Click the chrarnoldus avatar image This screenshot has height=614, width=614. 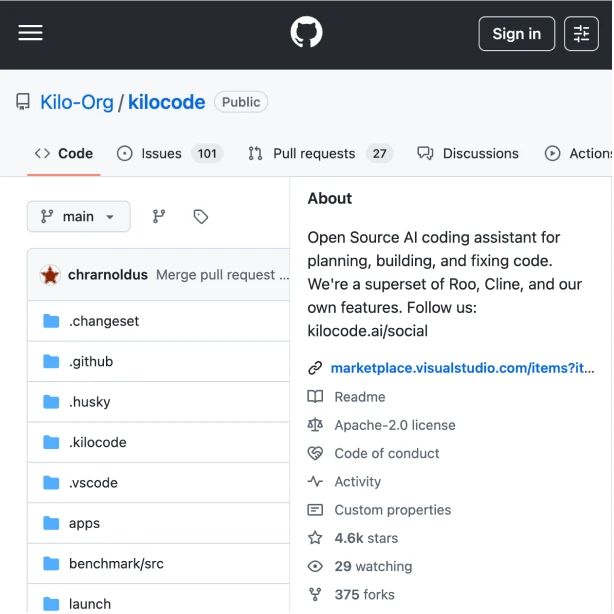point(50,275)
